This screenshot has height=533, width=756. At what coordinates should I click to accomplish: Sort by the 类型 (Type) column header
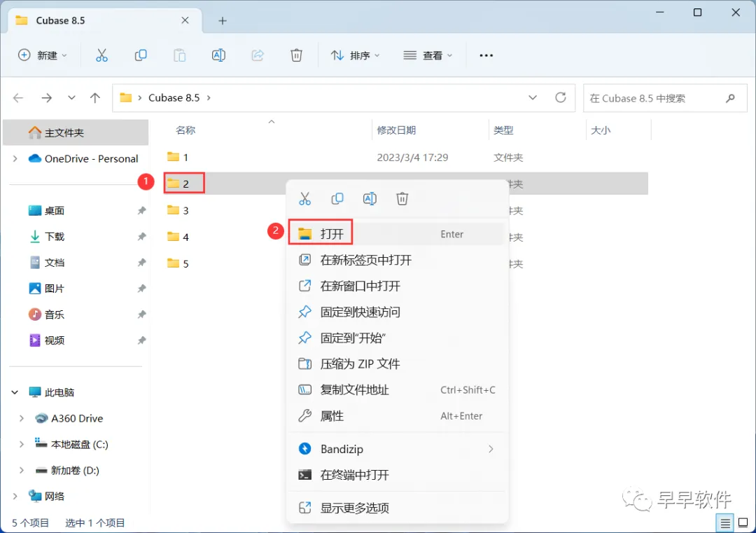[x=503, y=130]
